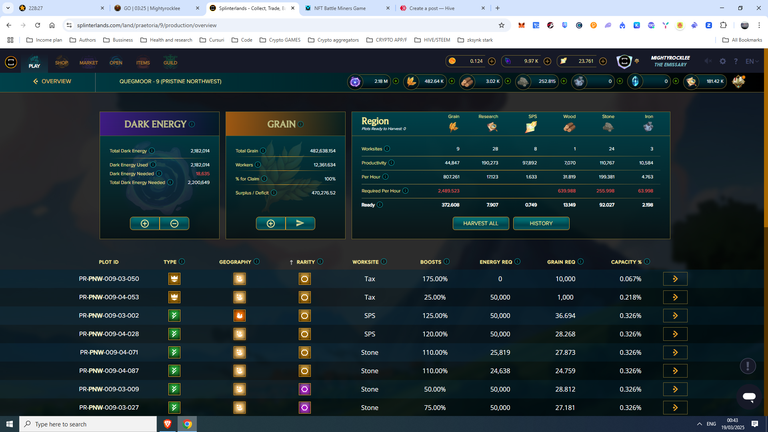Viewport: 768px width, 432px height.
Task: Open the help question mark icon
Action: (736, 61)
